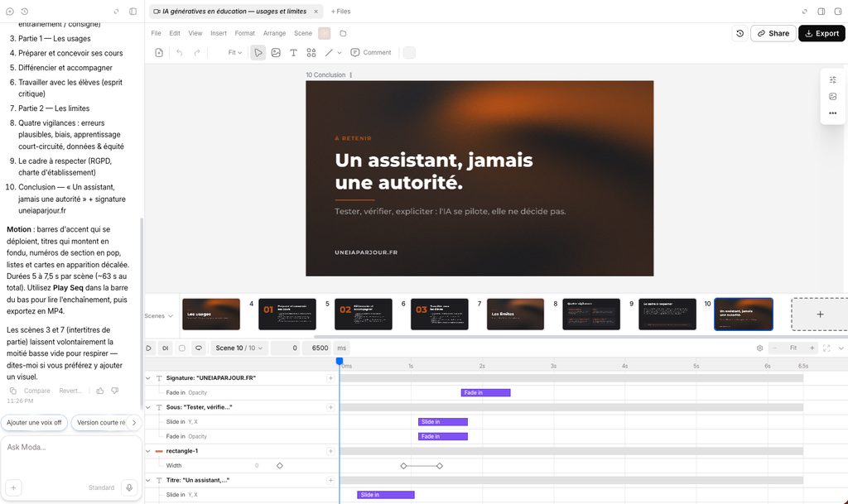This screenshot has width=848, height=504.
Task: Click the microphone voice input icon
Action: pos(129,487)
